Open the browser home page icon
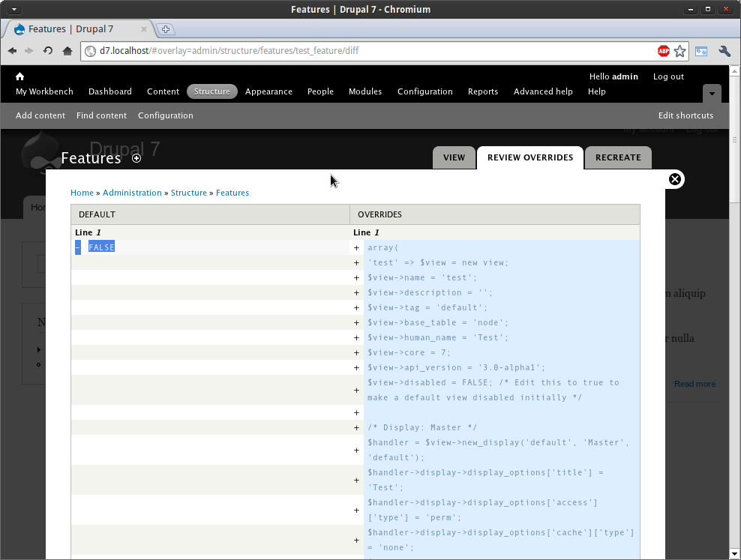The width and height of the screenshot is (741, 560). pos(67,51)
